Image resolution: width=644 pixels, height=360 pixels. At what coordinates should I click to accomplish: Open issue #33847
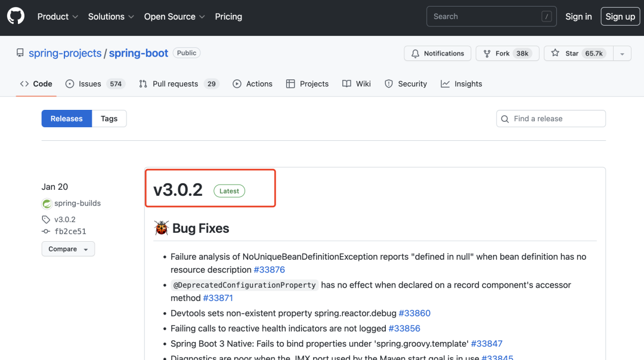(x=487, y=343)
